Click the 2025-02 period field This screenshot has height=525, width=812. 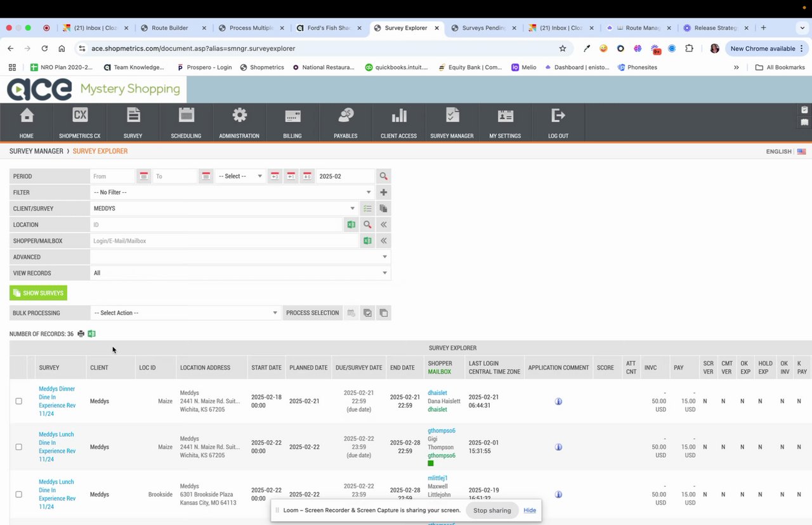point(345,176)
